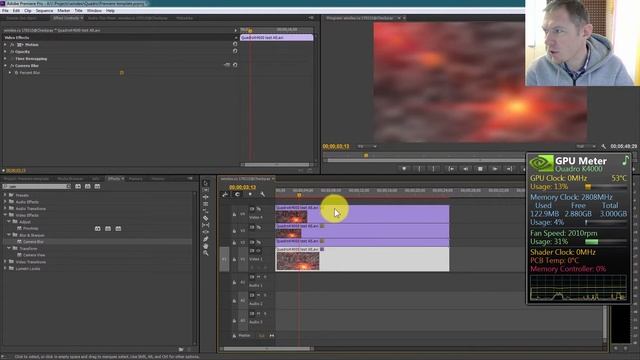The height and width of the screenshot is (360, 640).
Task: Filter effects by 32-bit Color badge
Action: click(88, 187)
